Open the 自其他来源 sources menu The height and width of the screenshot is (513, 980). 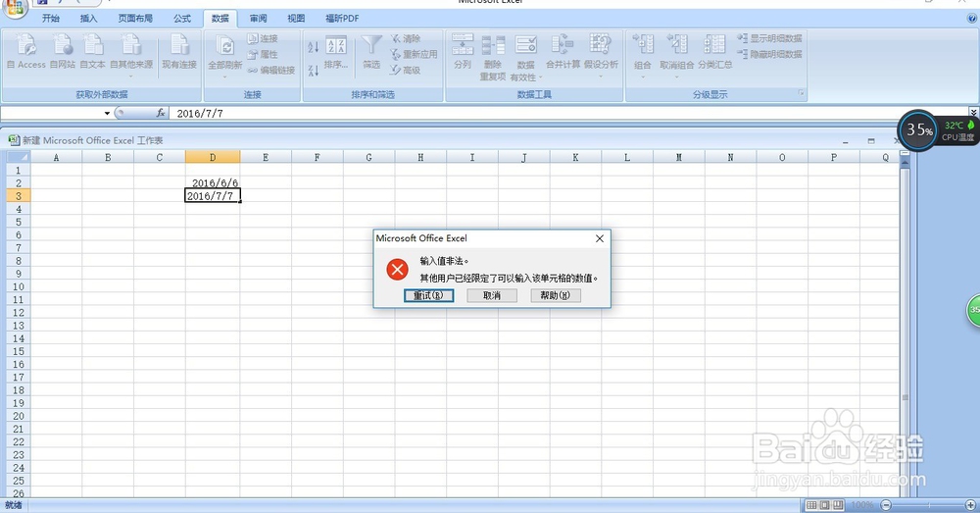pos(131,55)
